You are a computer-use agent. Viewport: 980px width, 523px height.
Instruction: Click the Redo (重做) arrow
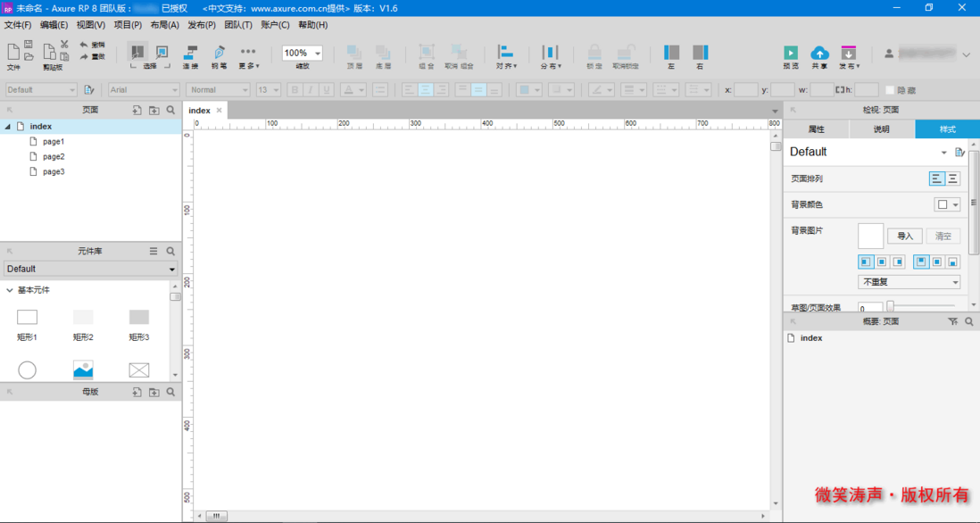coord(84,57)
